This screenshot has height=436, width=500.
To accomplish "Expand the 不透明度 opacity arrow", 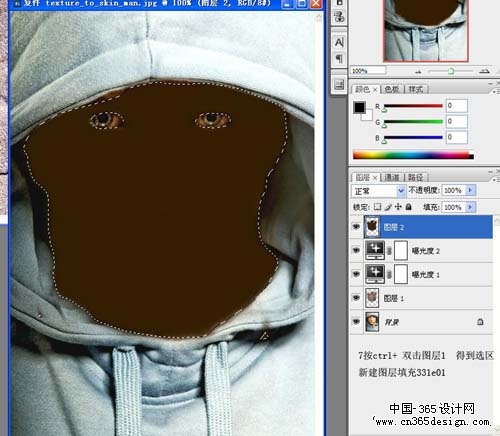I will point(470,190).
